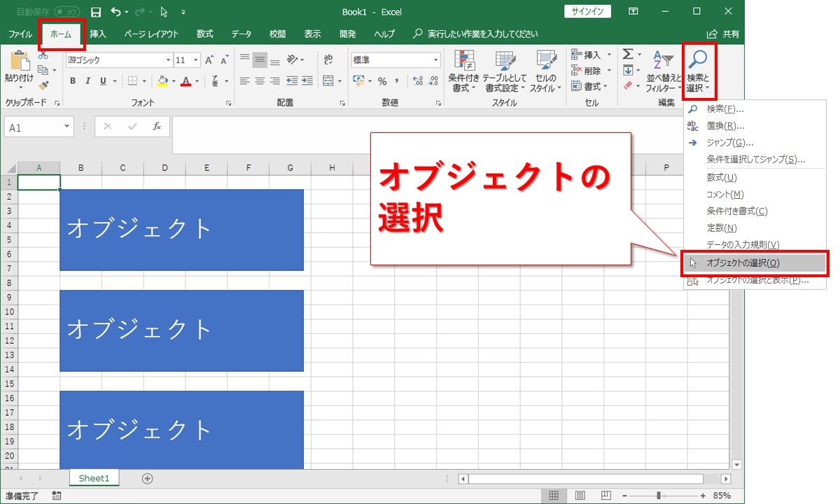Toggle the AutoSave switch

68,12
